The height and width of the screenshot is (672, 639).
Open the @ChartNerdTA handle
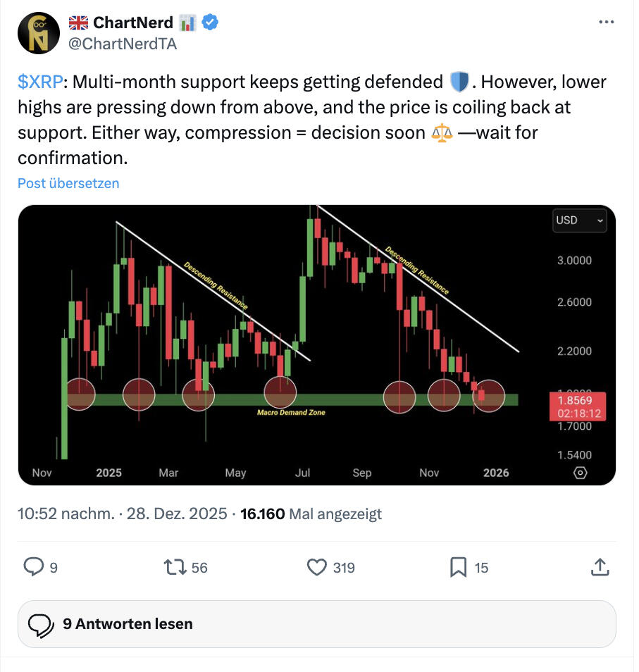pyautogui.click(x=122, y=44)
